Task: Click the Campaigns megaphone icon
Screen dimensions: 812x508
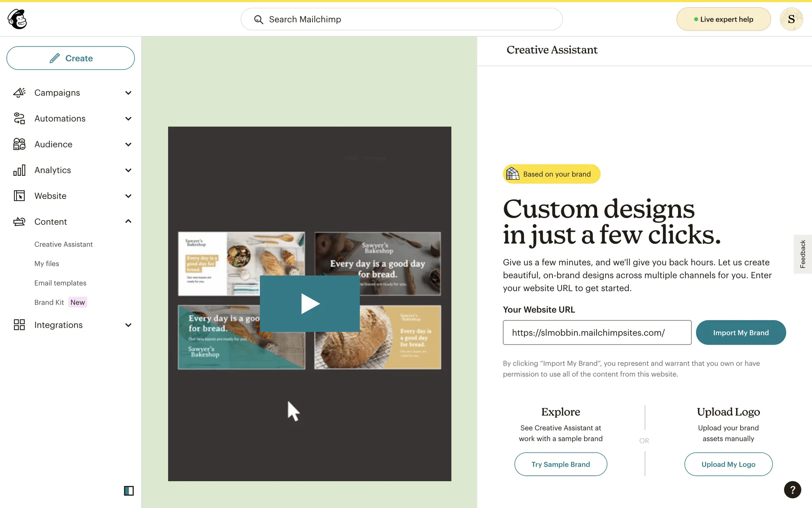Action: click(19, 93)
